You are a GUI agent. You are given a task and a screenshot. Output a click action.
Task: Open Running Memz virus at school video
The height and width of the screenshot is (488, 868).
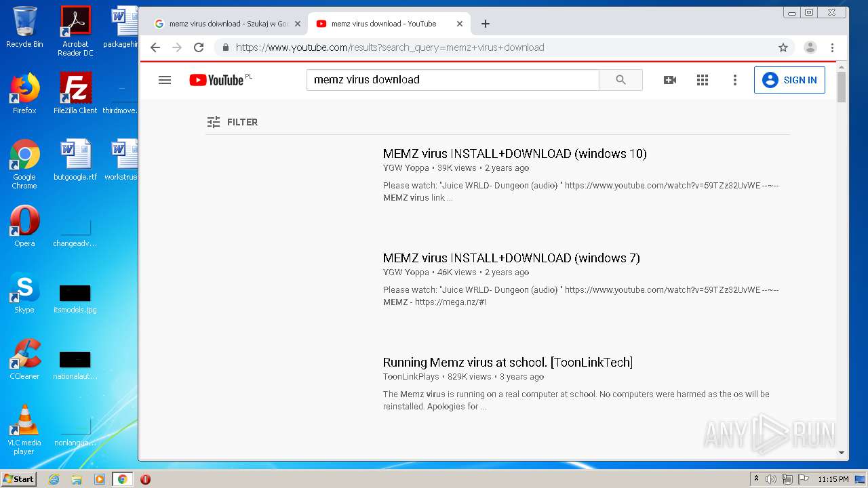pyautogui.click(x=508, y=363)
